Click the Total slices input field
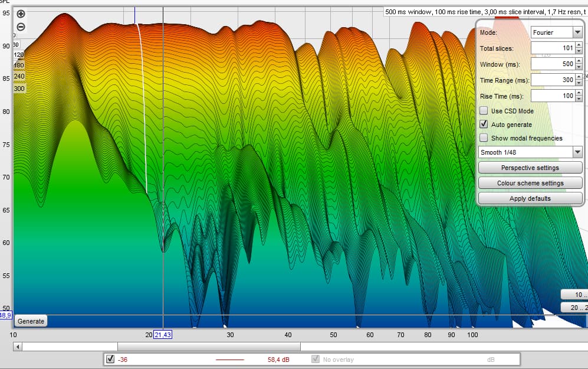Viewport: 588px width, 369px height. tap(552, 48)
